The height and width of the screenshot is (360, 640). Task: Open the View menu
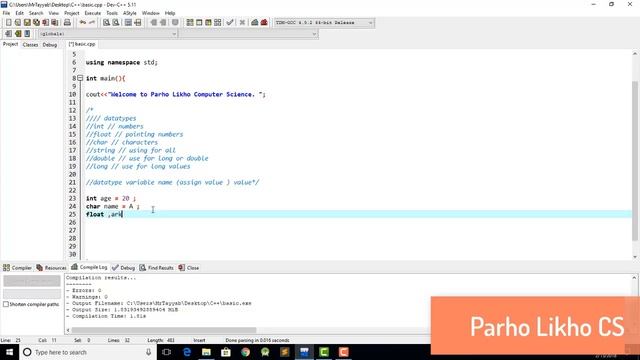click(x=53, y=13)
